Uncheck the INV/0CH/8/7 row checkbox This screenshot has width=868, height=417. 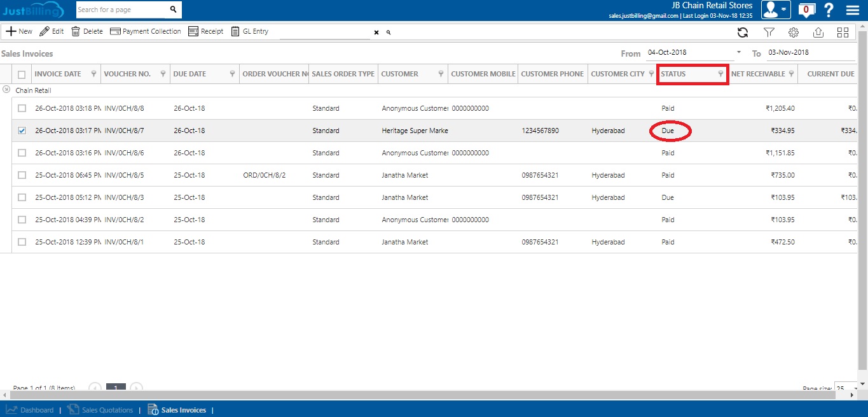[22, 131]
